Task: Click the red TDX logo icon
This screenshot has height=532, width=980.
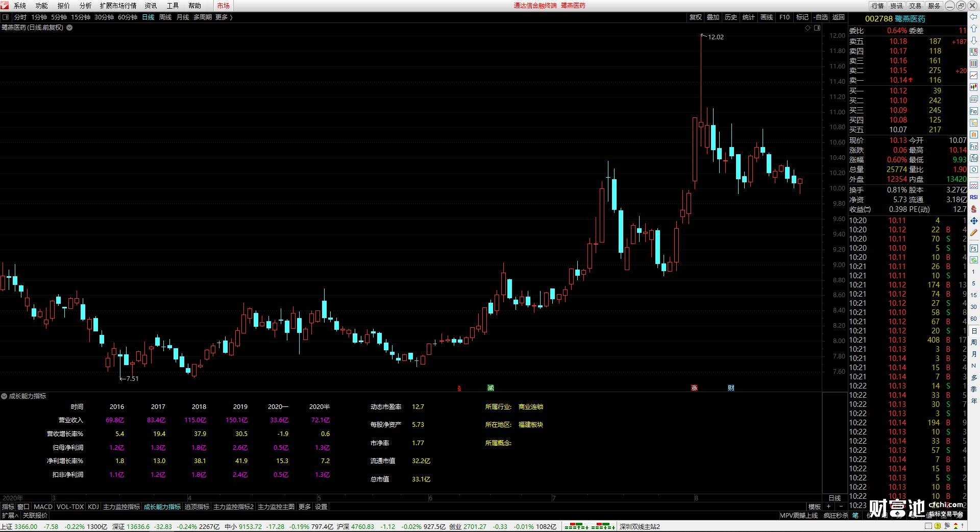Action: tap(5, 6)
